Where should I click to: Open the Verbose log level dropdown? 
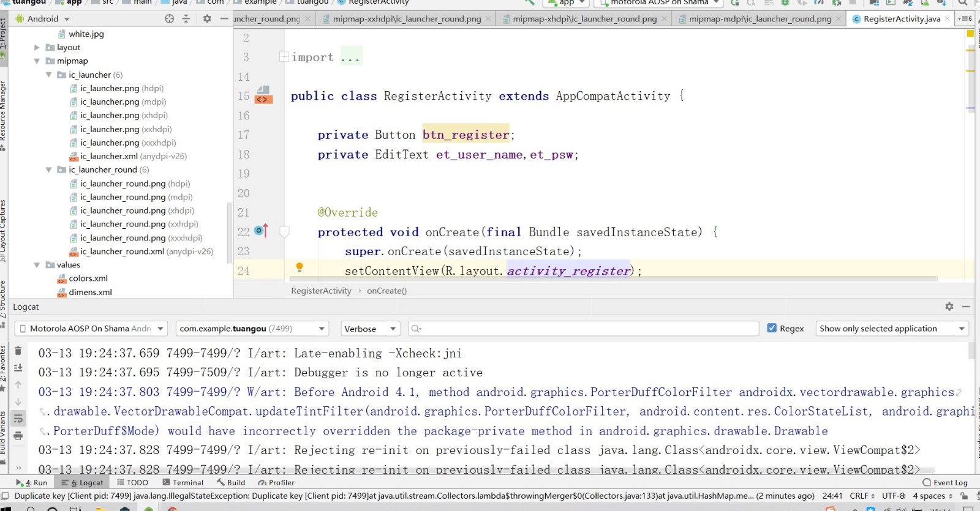coord(370,329)
